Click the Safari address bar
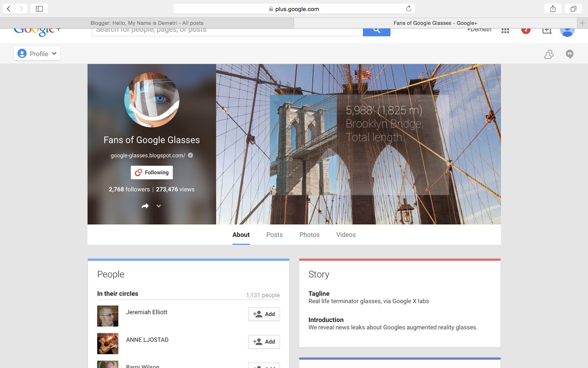The width and height of the screenshot is (588, 368). pyautogui.click(x=294, y=9)
